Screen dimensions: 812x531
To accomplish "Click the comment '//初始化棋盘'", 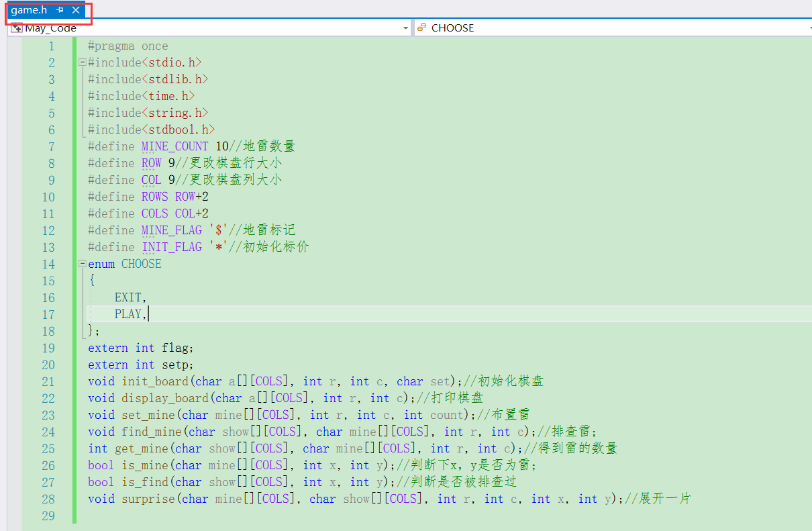I will tap(503, 381).
